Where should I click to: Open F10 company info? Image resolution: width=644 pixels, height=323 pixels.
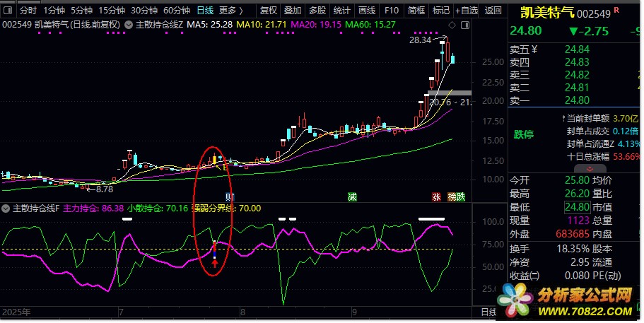click(x=392, y=11)
